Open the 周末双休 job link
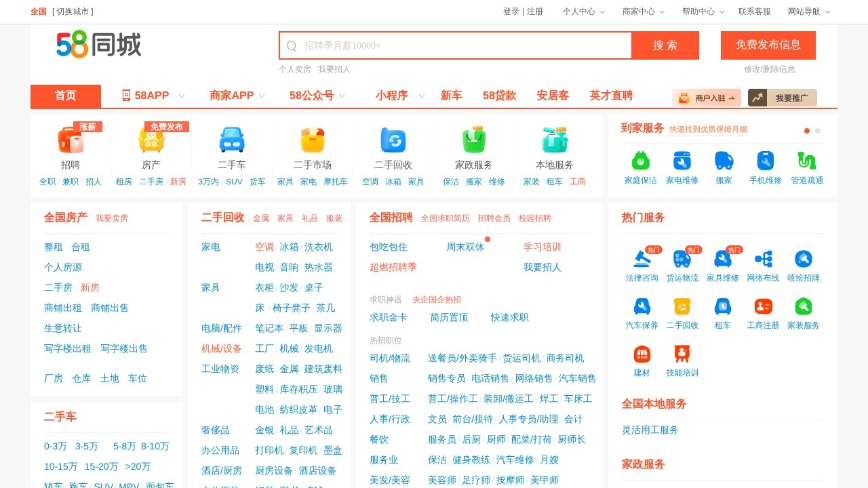This screenshot has height=488, width=868. pos(465,247)
